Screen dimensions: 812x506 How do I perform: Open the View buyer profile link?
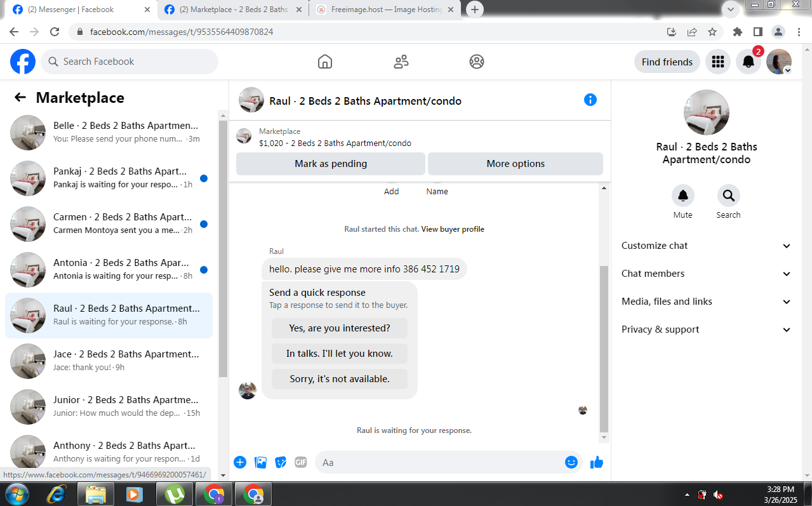point(453,229)
